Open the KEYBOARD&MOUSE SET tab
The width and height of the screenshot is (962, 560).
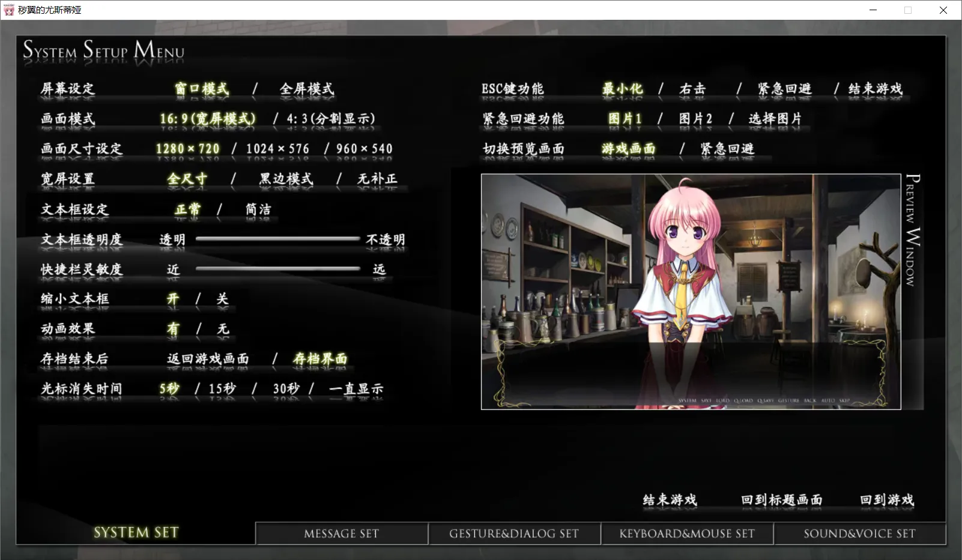pyautogui.click(x=687, y=534)
